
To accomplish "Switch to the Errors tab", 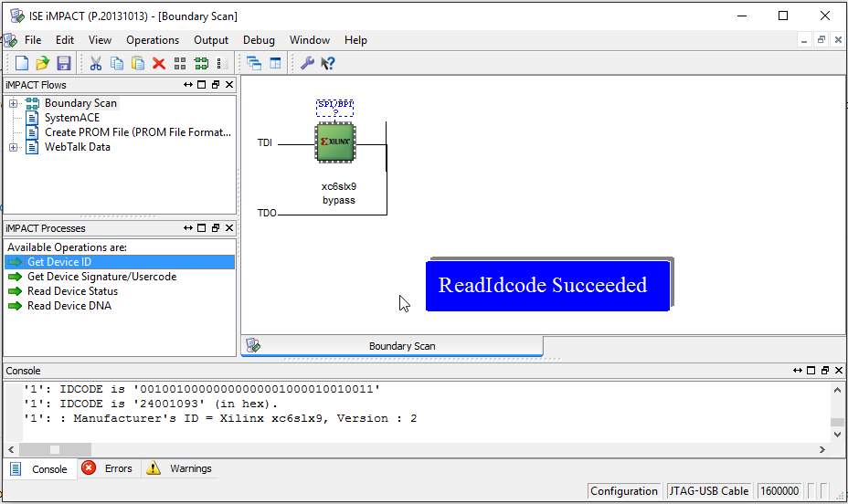I will coord(107,469).
